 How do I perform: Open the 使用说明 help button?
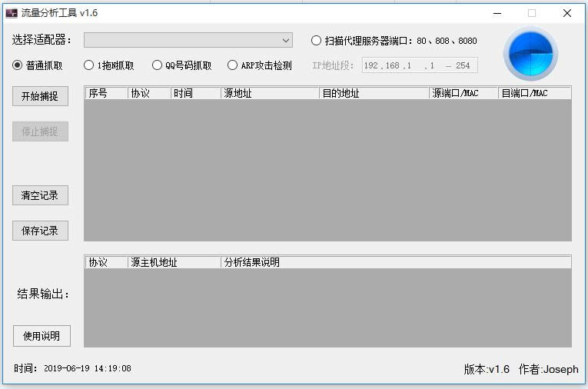point(42,336)
